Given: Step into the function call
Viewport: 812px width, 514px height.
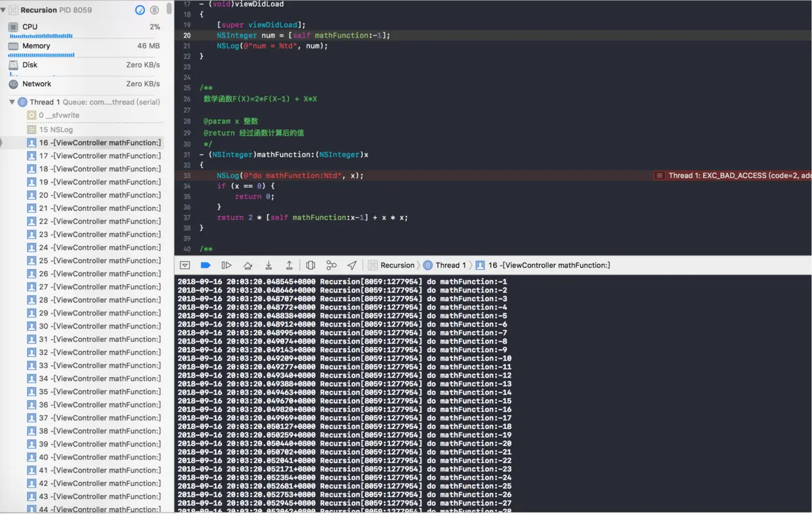Looking at the screenshot, I should point(268,265).
